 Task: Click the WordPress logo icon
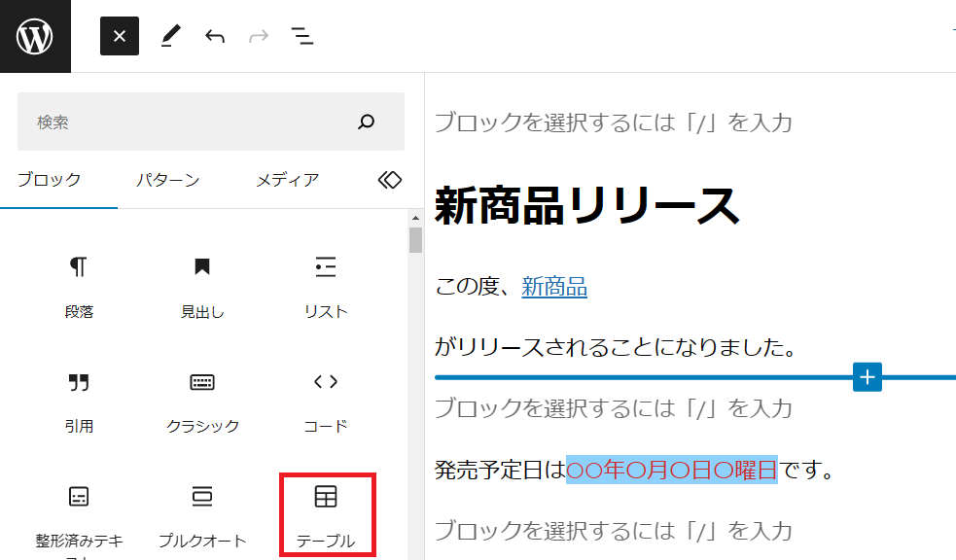(x=35, y=36)
